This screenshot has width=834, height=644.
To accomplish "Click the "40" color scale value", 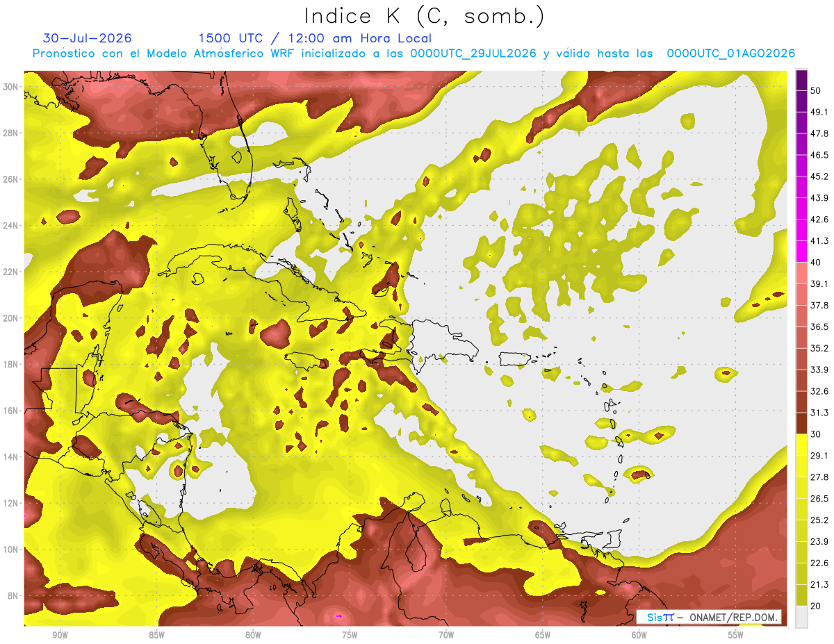I will click(x=816, y=262).
